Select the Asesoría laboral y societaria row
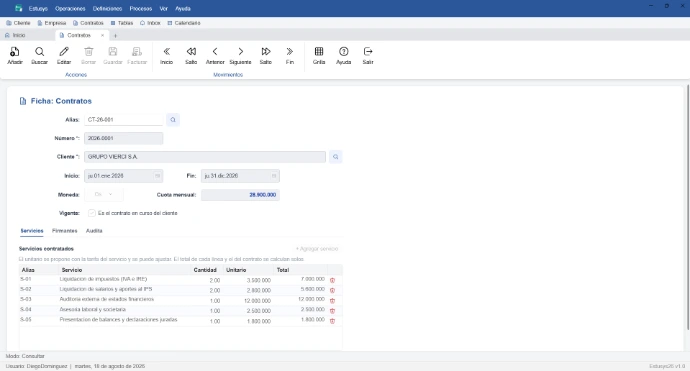Image resolution: width=690 pixels, height=371 pixels. (x=180, y=311)
